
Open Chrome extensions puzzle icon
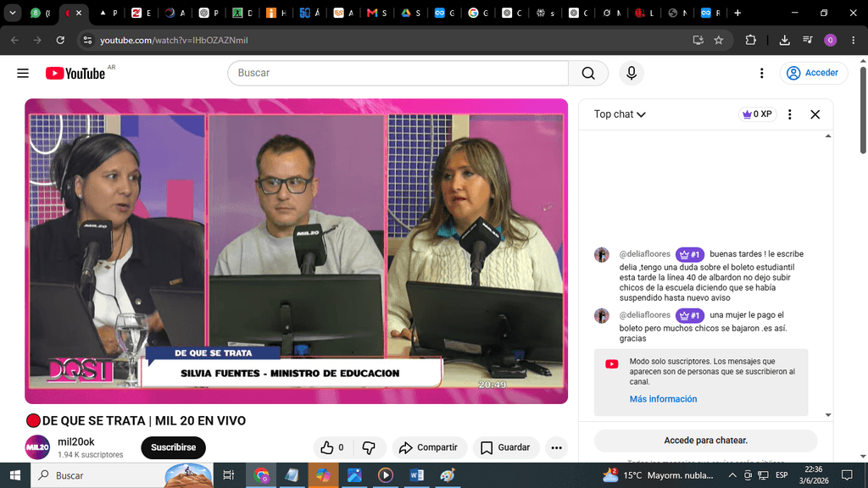(x=751, y=40)
